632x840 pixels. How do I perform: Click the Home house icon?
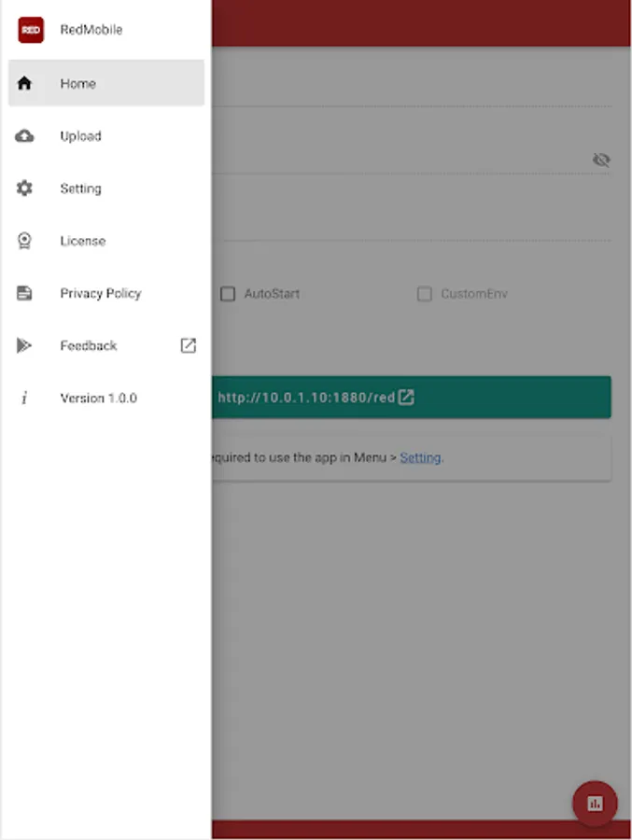[x=24, y=83]
